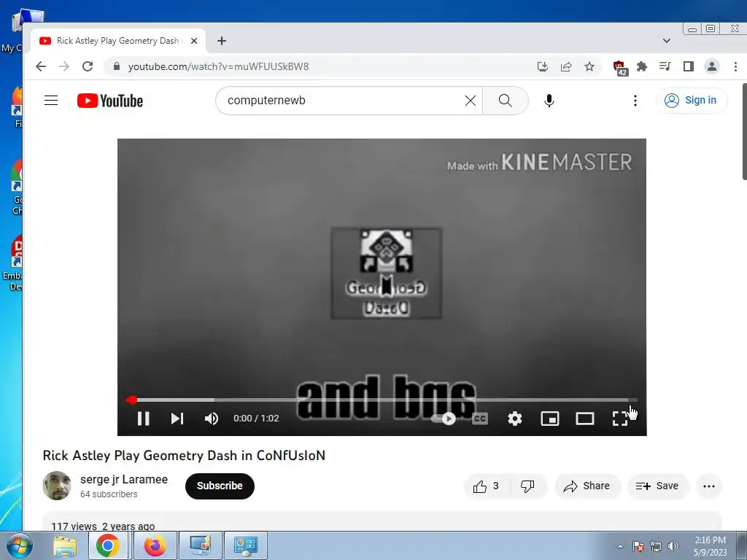Click the network tray icon
This screenshot has height=560, width=747.
656,546
